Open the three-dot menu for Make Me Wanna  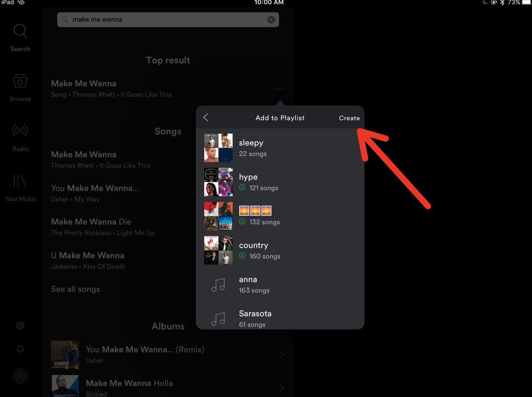click(x=280, y=88)
